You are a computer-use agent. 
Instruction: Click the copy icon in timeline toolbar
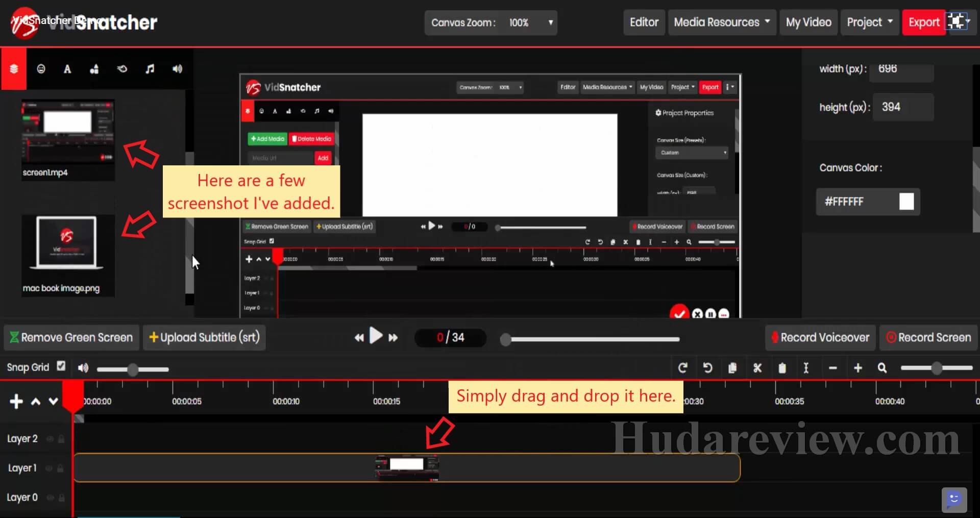click(732, 368)
